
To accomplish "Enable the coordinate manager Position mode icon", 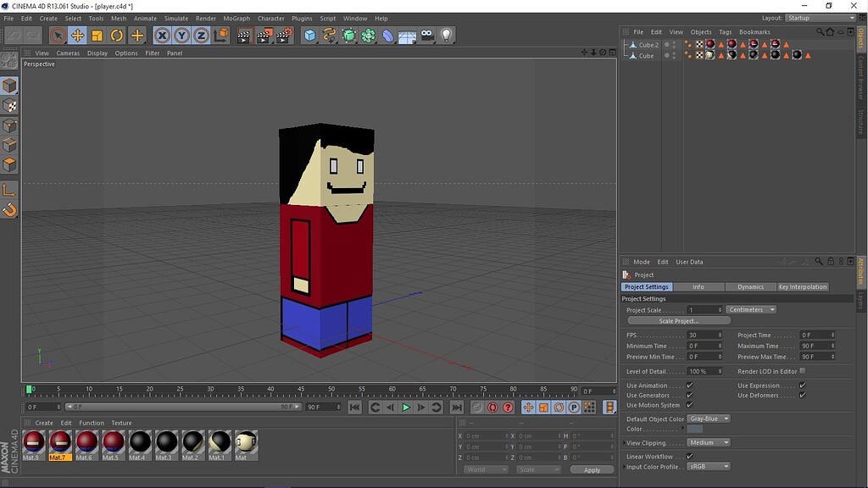I will pyautogui.click(x=471, y=423).
